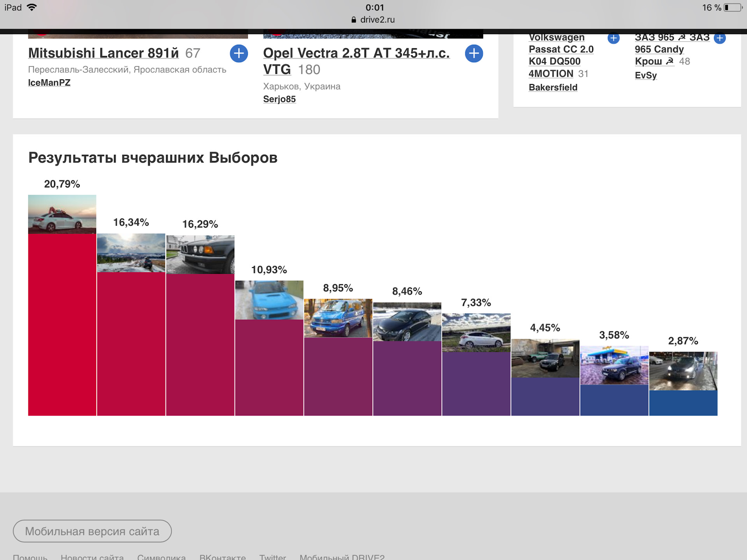Viewport: 747px width, 560px height.
Task: Tap the 0:01 clock in status bar
Action: 375,7
